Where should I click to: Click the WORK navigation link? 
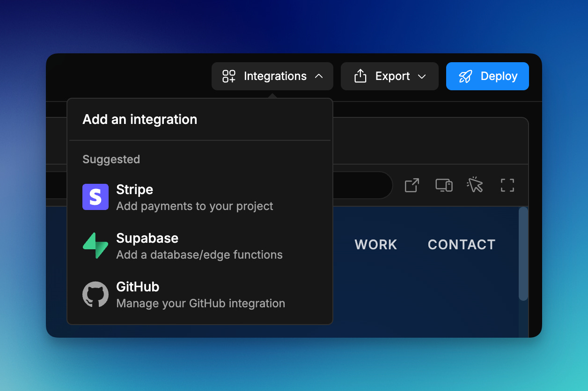point(376,245)
